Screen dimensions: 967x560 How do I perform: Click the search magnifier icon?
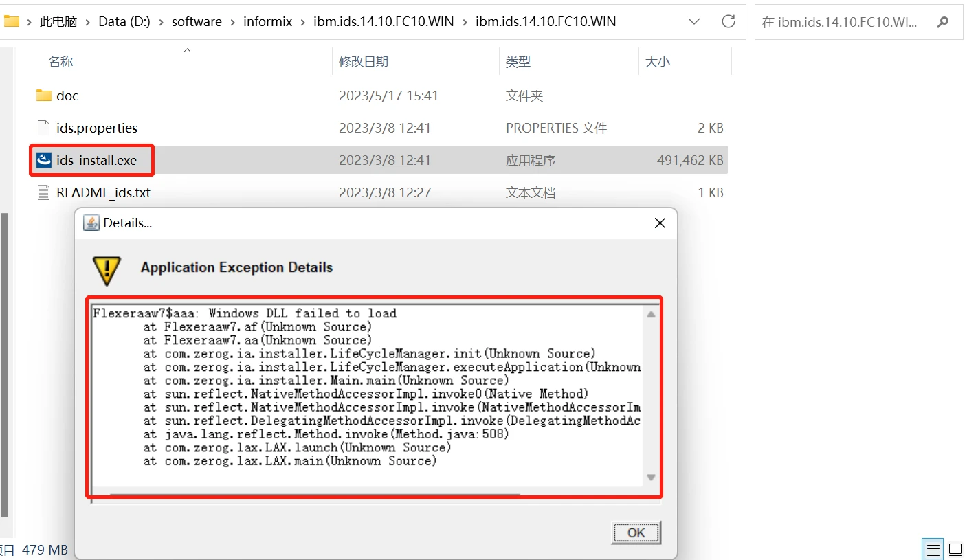[x=942, y=22]
